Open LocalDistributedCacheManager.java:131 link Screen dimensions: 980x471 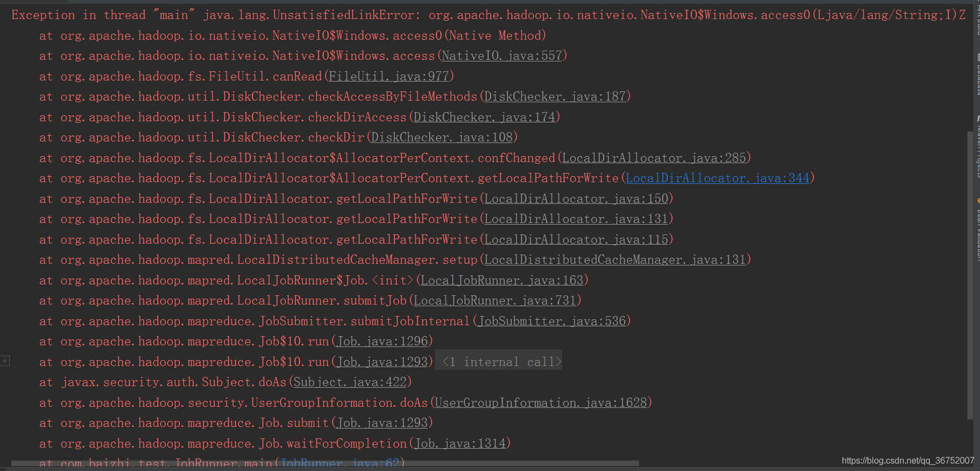615,260
